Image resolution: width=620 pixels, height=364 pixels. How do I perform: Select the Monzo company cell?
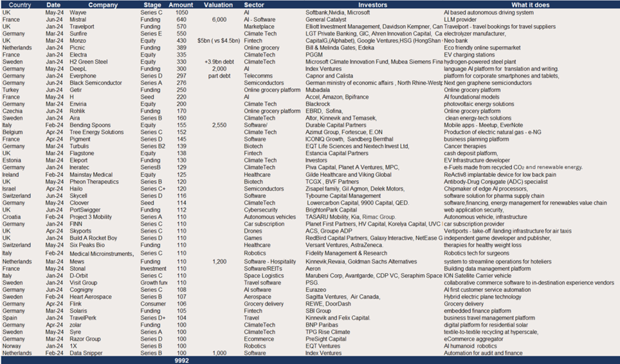click(x=78, y=41)
